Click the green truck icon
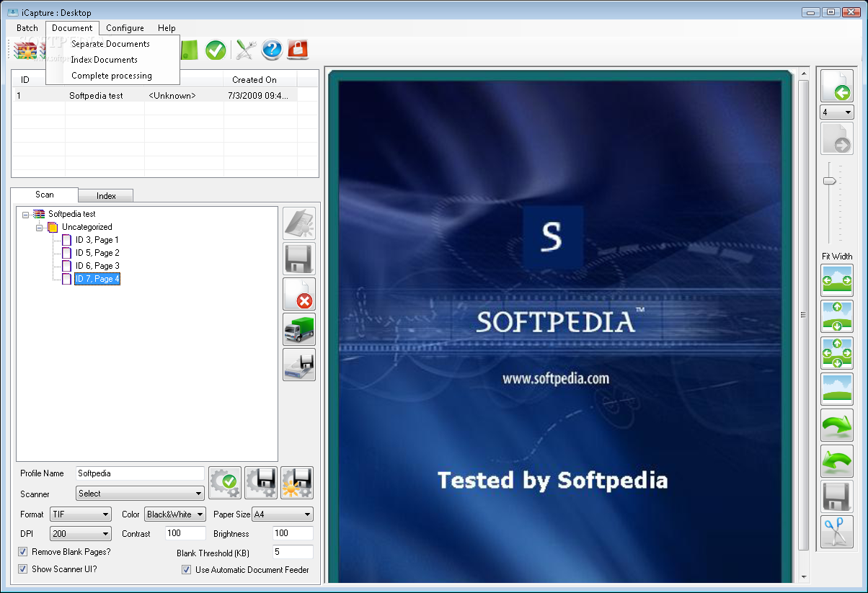Viewport: 868px width, 593px height. pos(299,329)
